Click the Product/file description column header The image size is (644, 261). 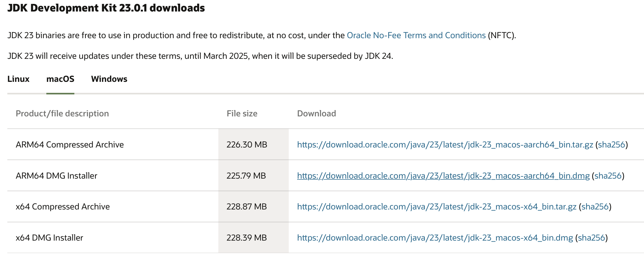[62, 114]
